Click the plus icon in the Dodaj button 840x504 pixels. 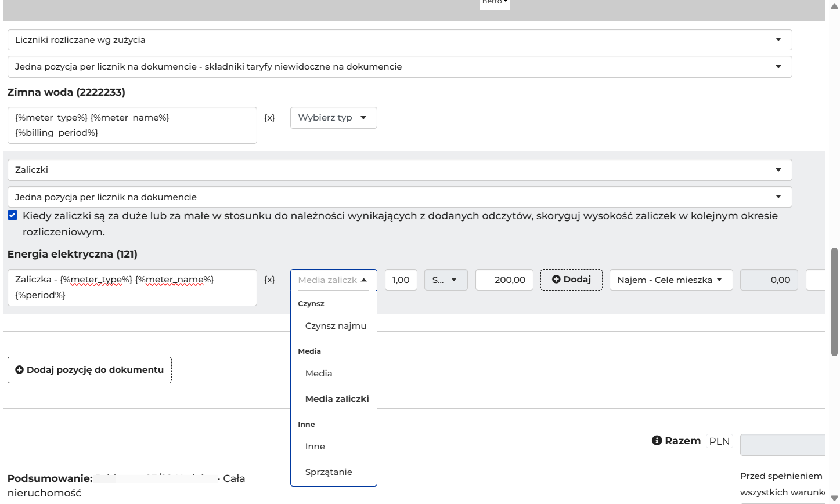[556, 280]
